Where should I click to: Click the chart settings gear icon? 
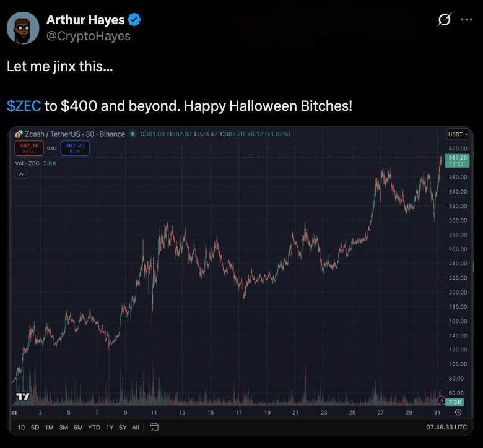[x=458, y=412]
